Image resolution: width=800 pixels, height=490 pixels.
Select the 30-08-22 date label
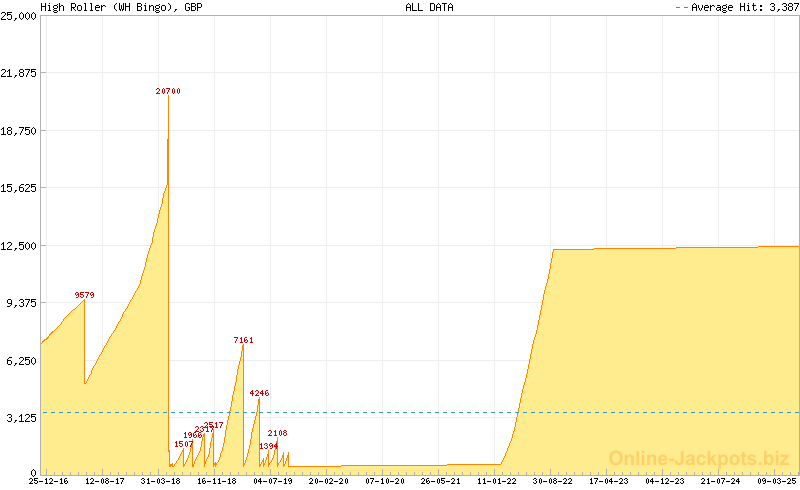tap(552, 481)
